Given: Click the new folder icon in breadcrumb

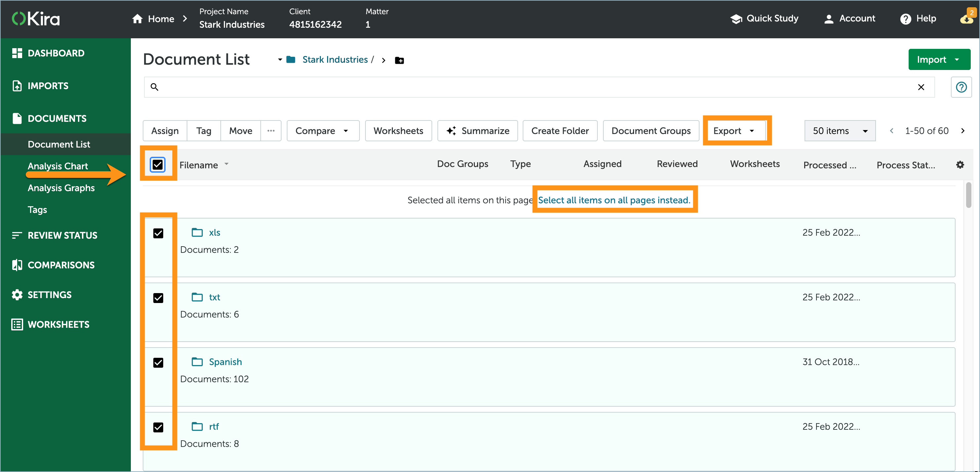Looking at the screenshot, I should coord(399,60).
